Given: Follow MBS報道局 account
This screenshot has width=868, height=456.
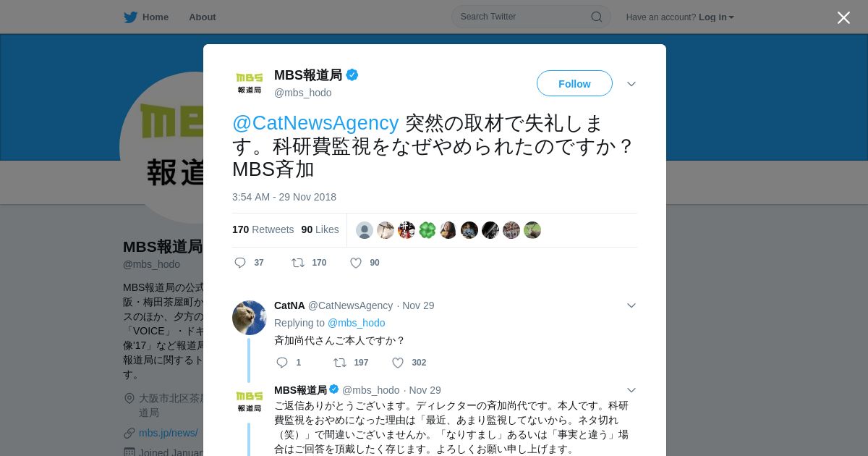Looking at the screenshot, I should tap(574, 83).
